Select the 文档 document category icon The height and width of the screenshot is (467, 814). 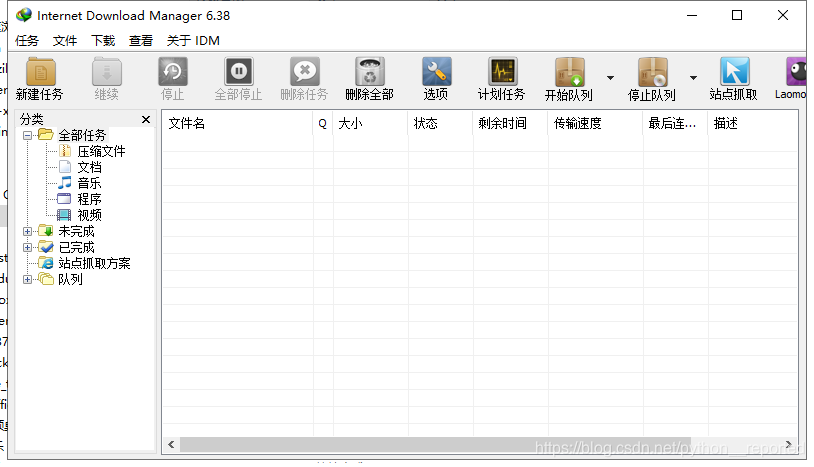65,167
